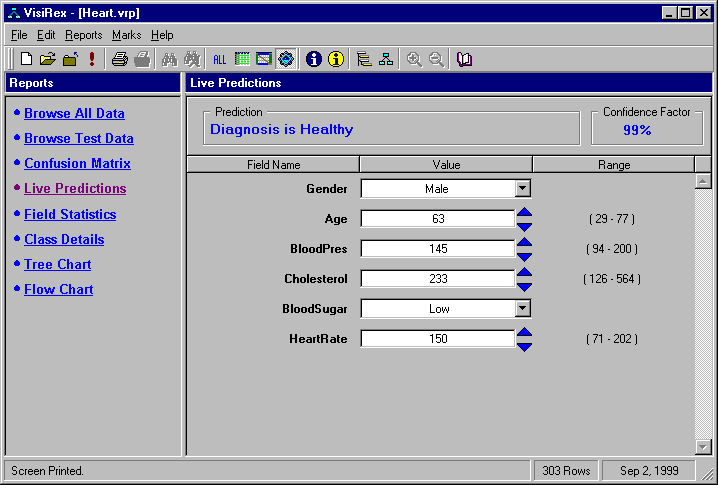Viewport: 718px width, 485px height.
Task: Click the Cholesterol value field
Action: (438, 278)
